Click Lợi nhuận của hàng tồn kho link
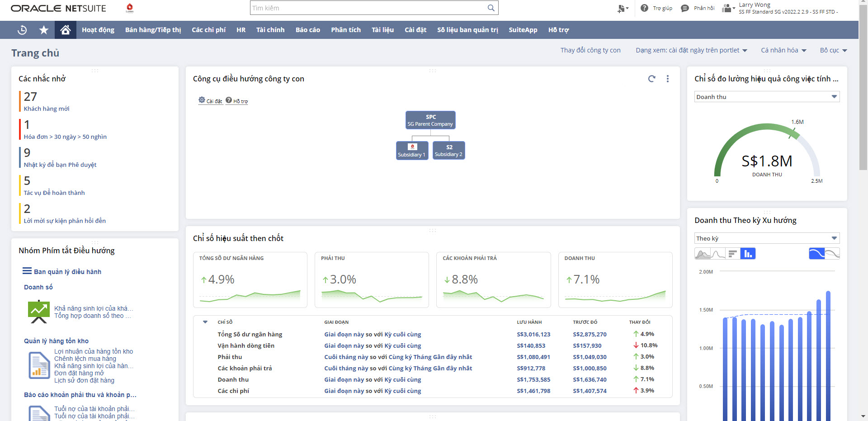The height and width of the screenshot is (421, 868). (x=94, y=351)
